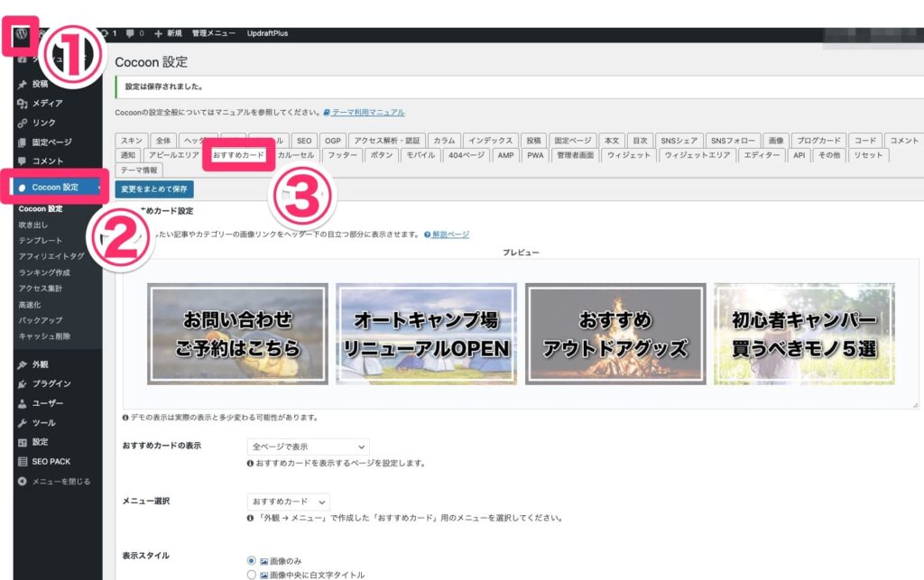Viewport: 924px width, 580px height.
Task: Switch to the インデックス tab
Action: click(490, 141)
